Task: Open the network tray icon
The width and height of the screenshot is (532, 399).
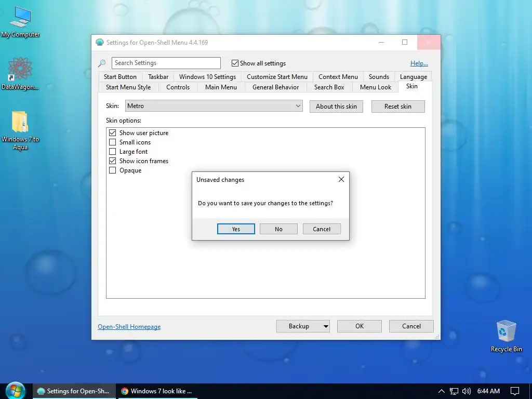Action: pyautogui.click(x=454, y=391)
